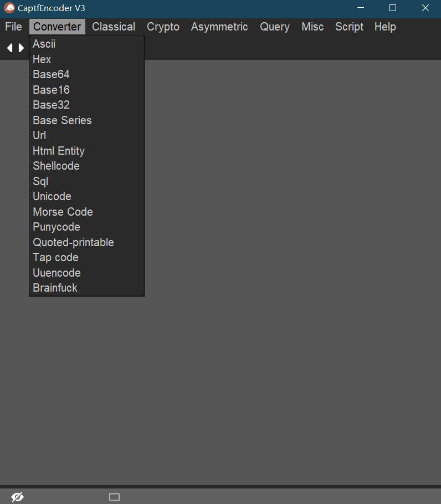441x504 pixels.
Task: Maximize the CaptfEncoder window
Action: tap(393, 8)
